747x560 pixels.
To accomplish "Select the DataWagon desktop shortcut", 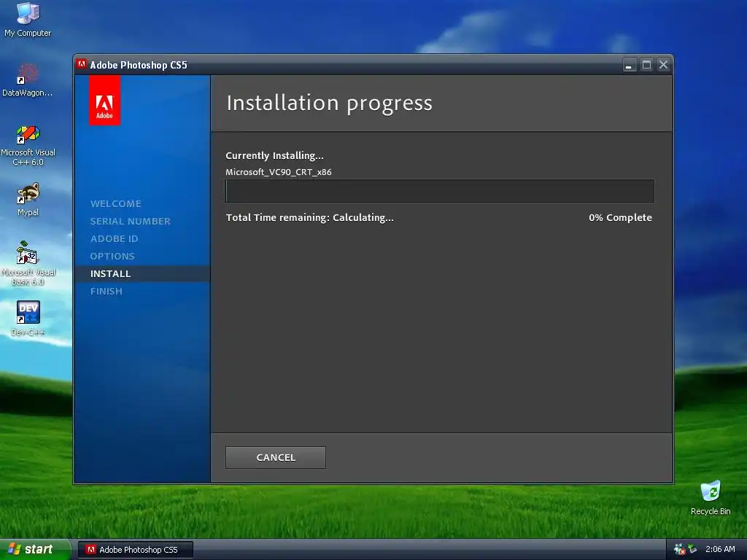I will [28, 79].
